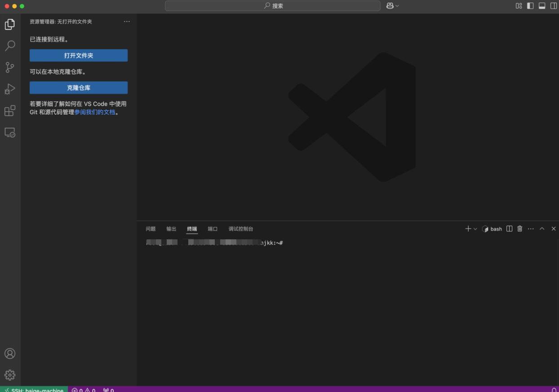Open the notifications bell in status bar
Screen dimensions: 559x392
click(x=554, y=389)
